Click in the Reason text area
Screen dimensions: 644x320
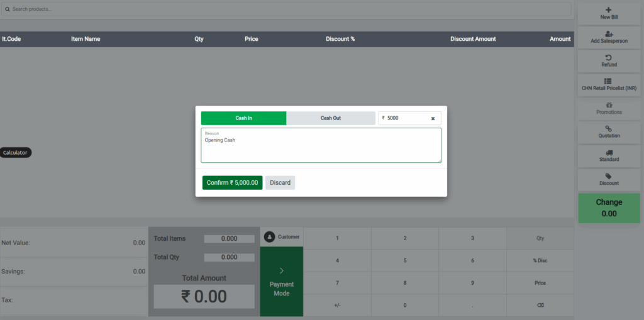tap(321, 145)
